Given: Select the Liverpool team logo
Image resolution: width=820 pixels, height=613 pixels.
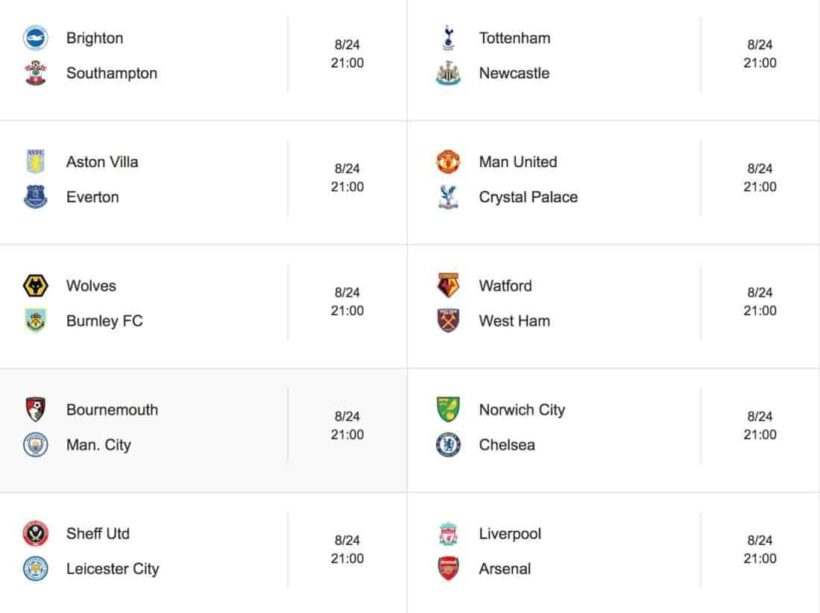Looking at the screenshot, I should (447, 534).
